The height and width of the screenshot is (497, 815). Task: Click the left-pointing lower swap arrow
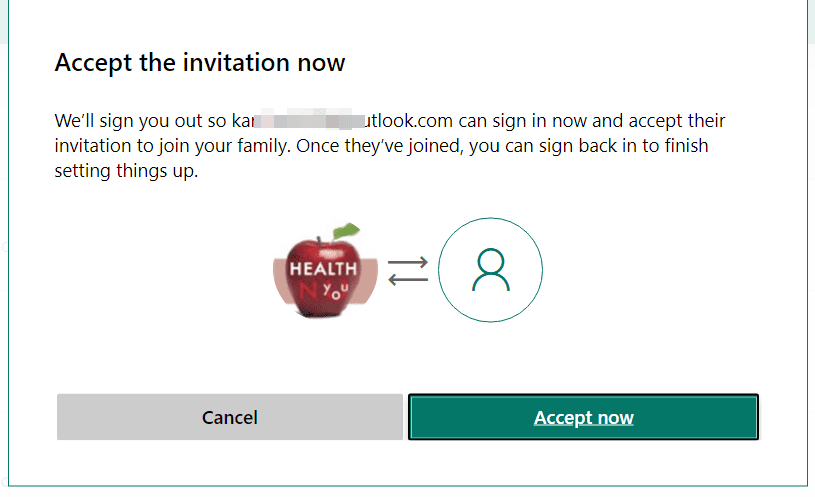[x=407, y=279]
